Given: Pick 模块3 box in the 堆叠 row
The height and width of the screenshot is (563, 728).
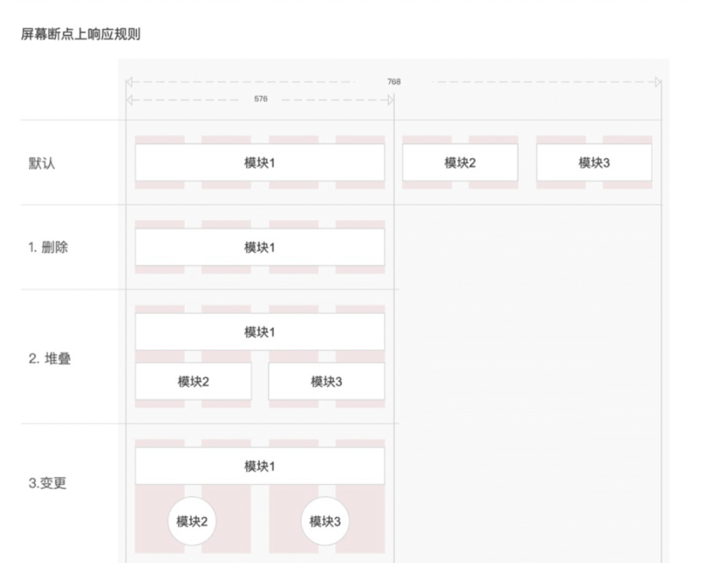Looking at the screenshot, I should 327,381.
